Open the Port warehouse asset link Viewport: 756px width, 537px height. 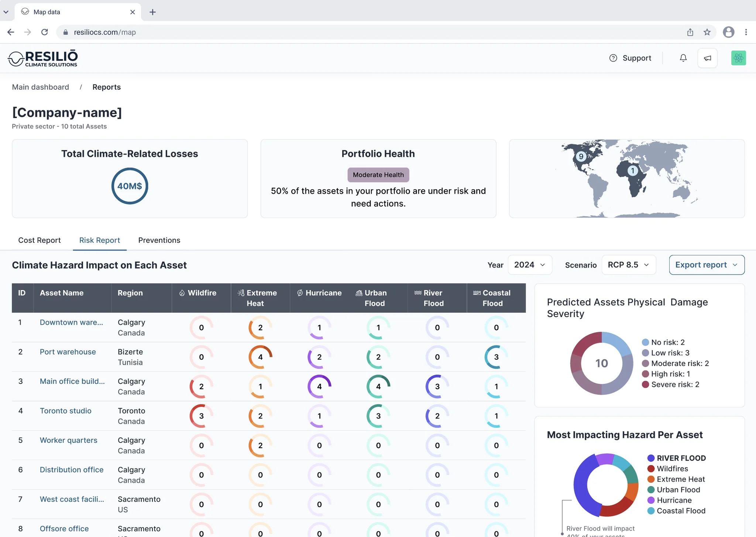[x=68, y=352]
